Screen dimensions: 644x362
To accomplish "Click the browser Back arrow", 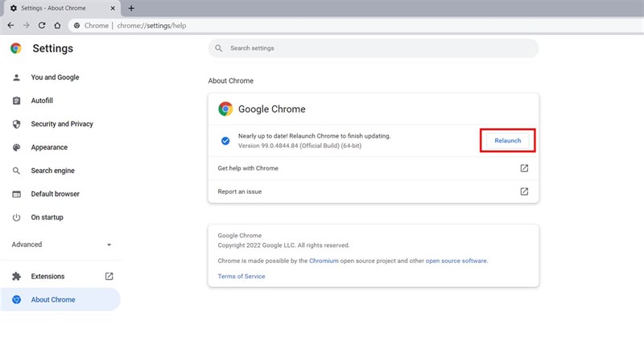I will coord(10,26).
